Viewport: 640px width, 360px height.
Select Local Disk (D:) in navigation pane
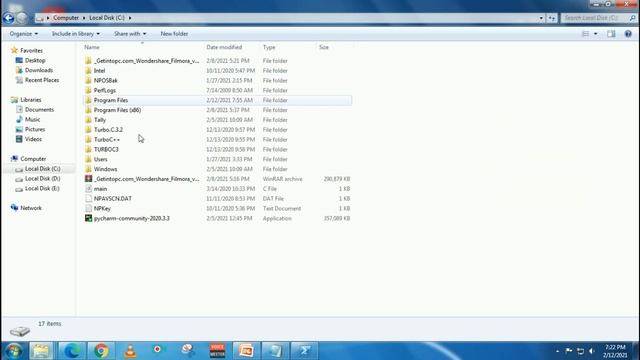[x=42, y=179]
